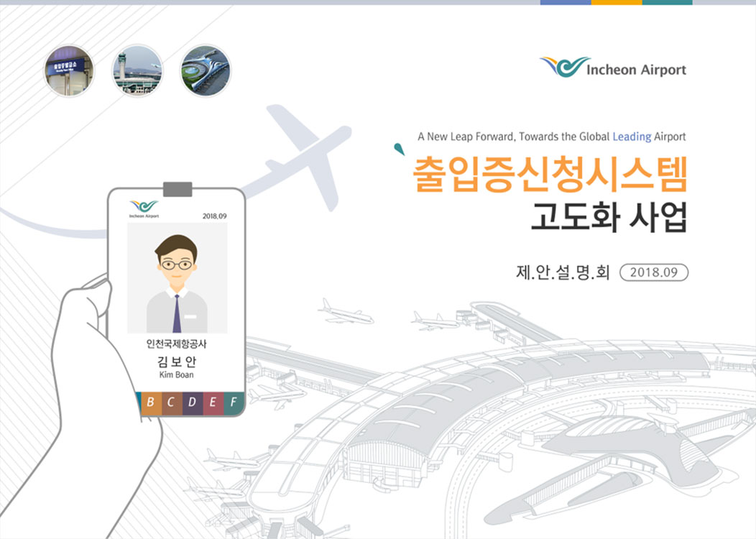Open the security pass office circular photo

[69, 71]
